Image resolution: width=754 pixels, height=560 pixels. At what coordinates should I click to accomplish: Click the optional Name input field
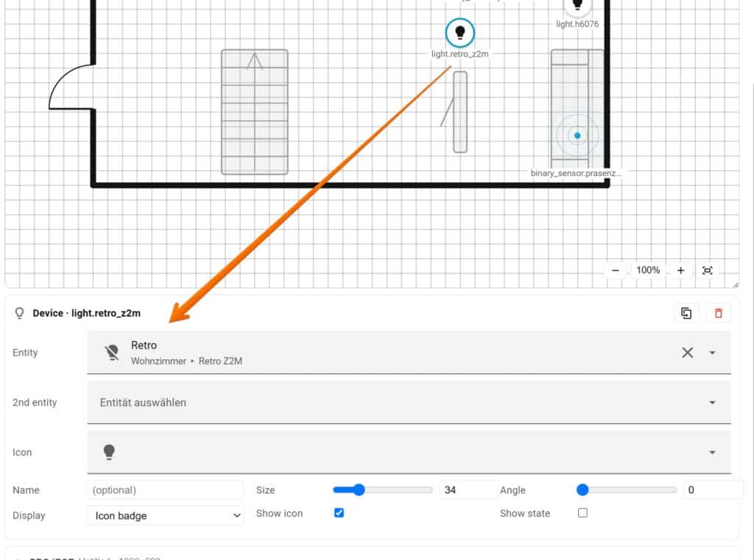(x=166, y=490)
